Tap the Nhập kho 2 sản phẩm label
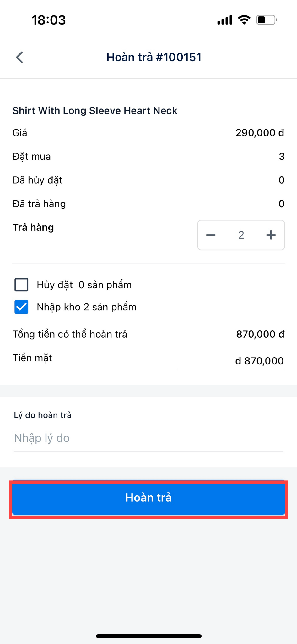 point(87,307)
